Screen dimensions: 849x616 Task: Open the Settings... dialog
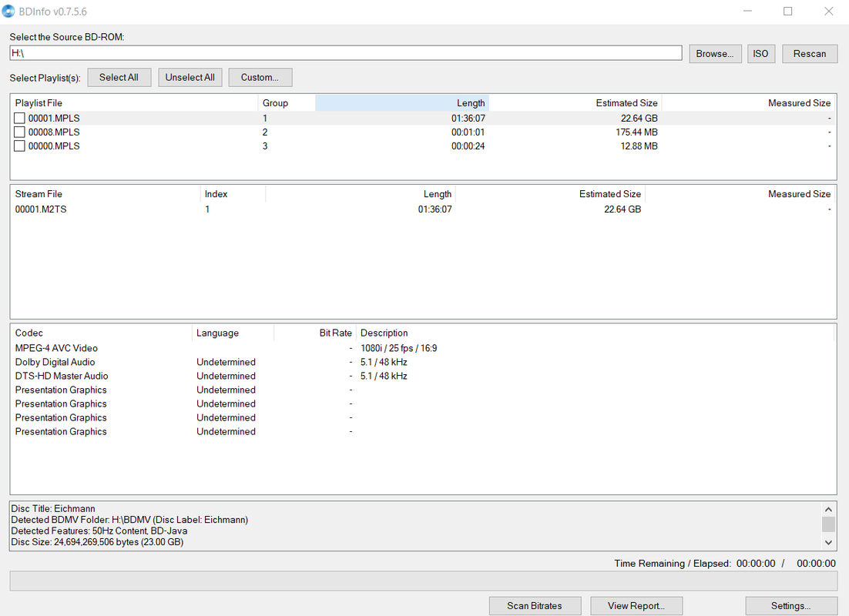tap(791, 606)
